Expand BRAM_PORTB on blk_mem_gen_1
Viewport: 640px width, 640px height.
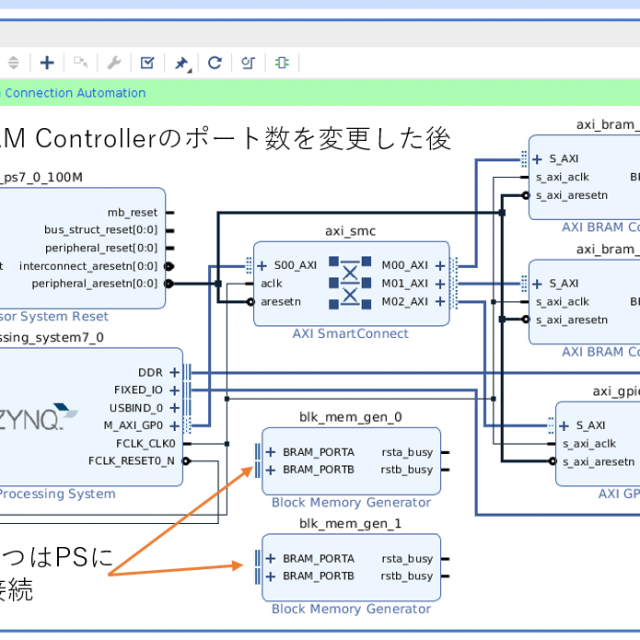click(x=272, y=576)
